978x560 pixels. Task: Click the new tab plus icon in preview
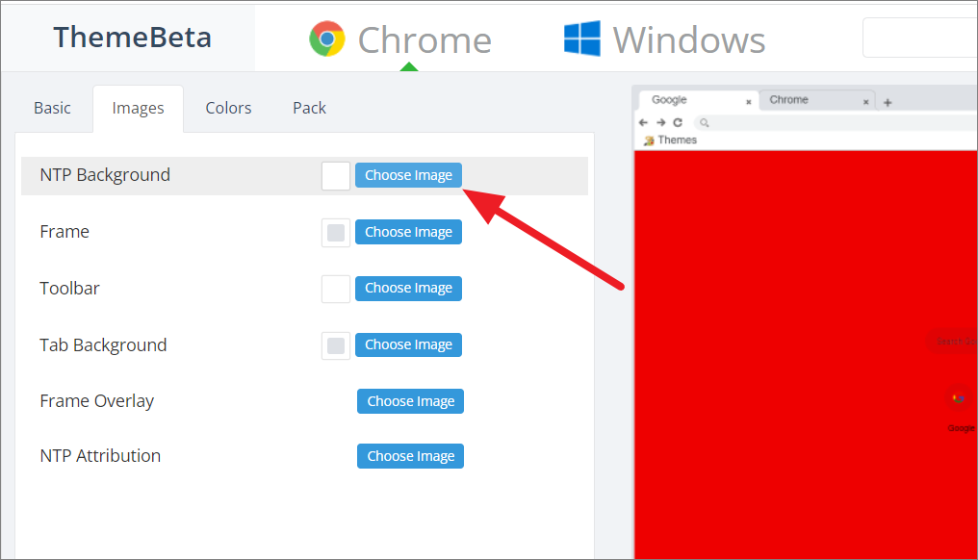click(888, 102)
